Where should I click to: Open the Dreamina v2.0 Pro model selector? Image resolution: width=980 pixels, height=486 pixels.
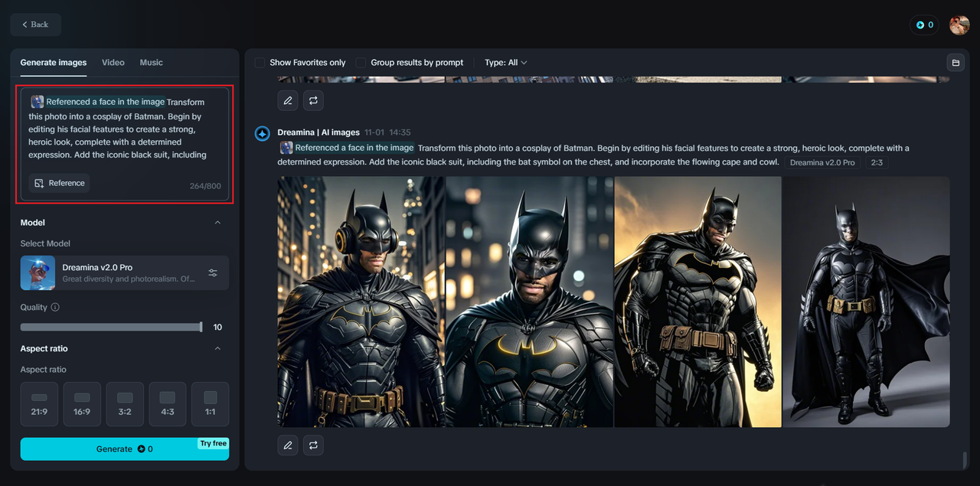125,273
